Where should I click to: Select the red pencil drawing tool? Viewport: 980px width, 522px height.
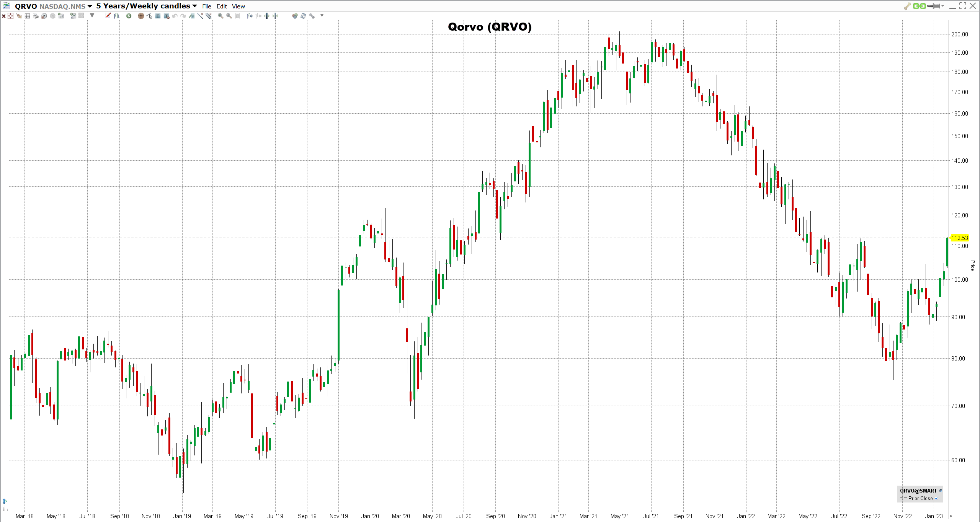[x=108, y=15]
